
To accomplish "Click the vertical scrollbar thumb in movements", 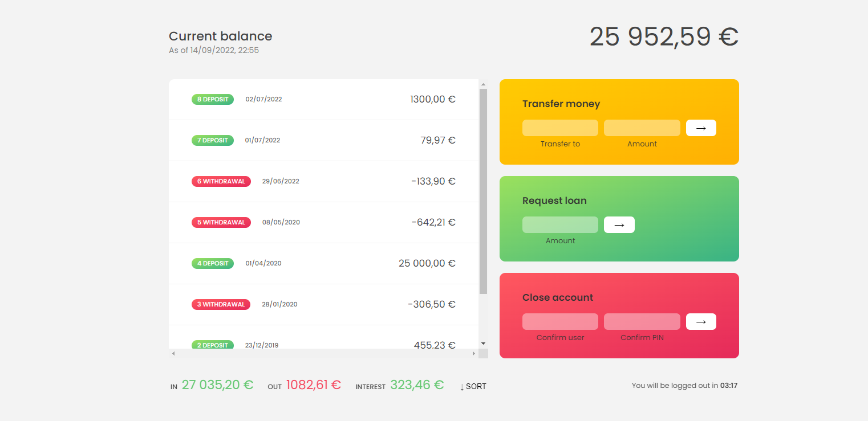I will pyautogui.click(x=483, y=191).
